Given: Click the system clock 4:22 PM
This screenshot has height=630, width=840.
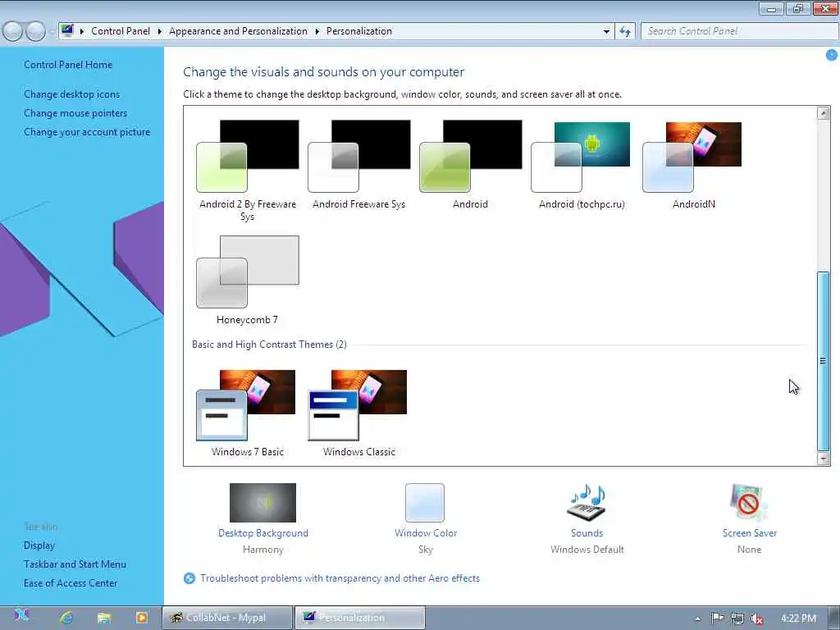Looking at the screenshot, I should (798, 619).
